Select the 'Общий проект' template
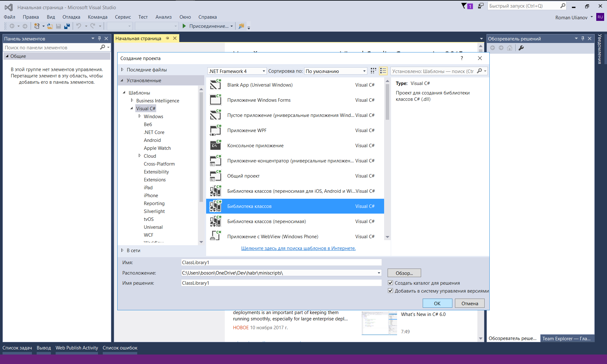The width and height of the screenshot is (607, 364). point(295,176)
